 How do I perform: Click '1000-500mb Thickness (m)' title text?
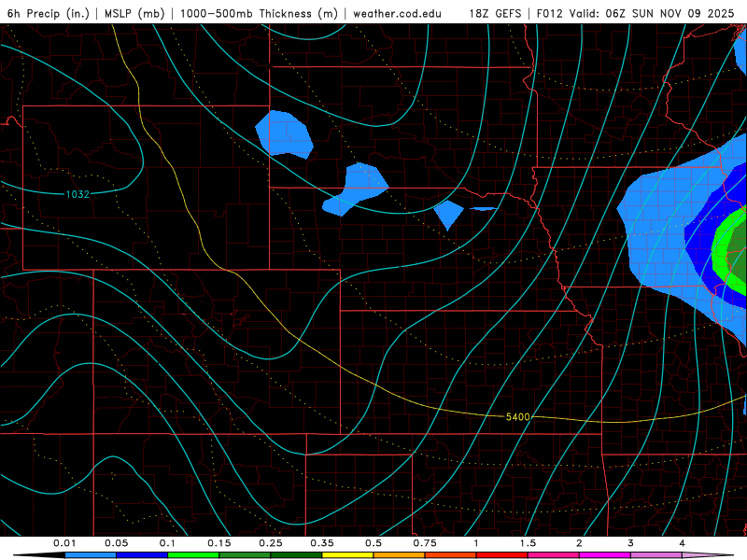tap(259, 13)
